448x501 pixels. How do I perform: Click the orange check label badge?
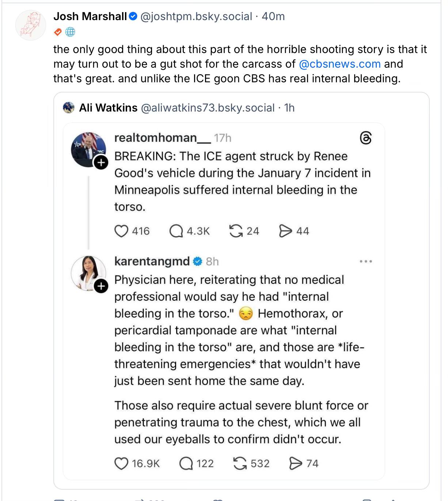click(58, 32)
